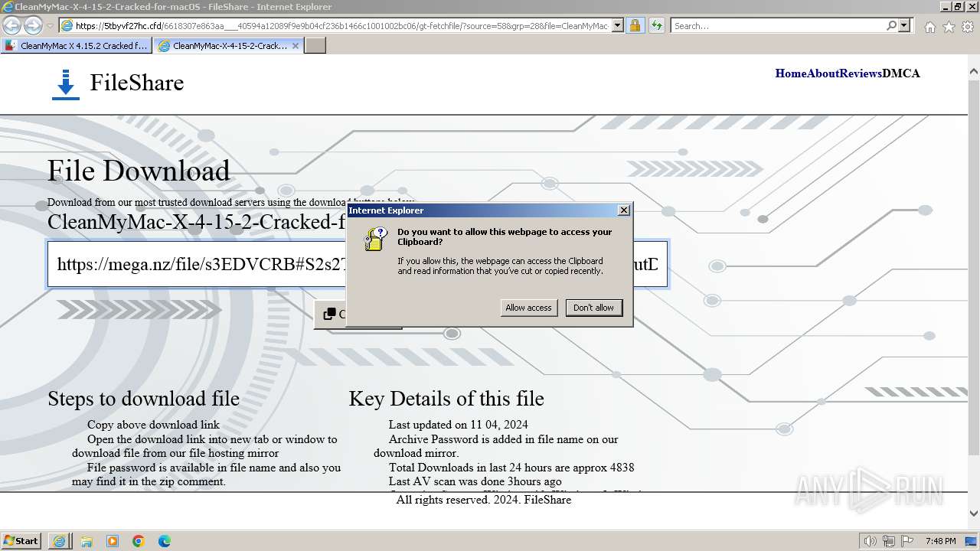This screenshot has height=551, width=980.
Task: Click the Action Center flag tray icon
Action: coord(906,541)
